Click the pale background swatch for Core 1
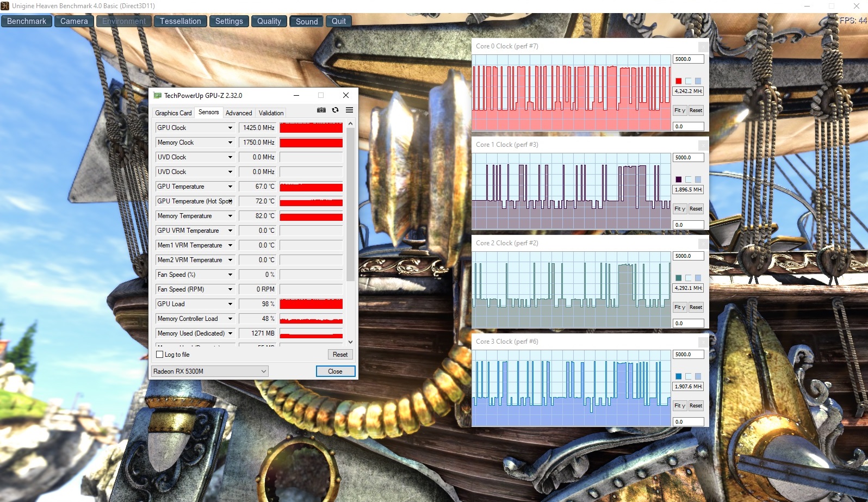The width and height of the screenshot is (868, 502). point(688,179)
